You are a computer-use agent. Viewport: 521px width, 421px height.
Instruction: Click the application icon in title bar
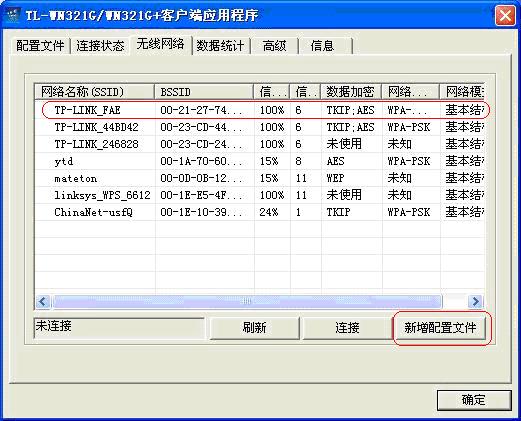click(13, 16)
